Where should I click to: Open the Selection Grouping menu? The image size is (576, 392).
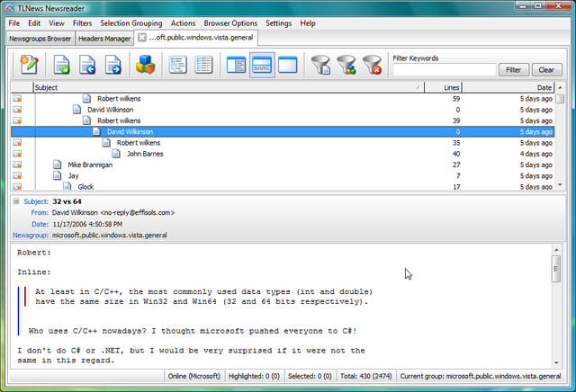pyautogui.click(x=130, y=22)
